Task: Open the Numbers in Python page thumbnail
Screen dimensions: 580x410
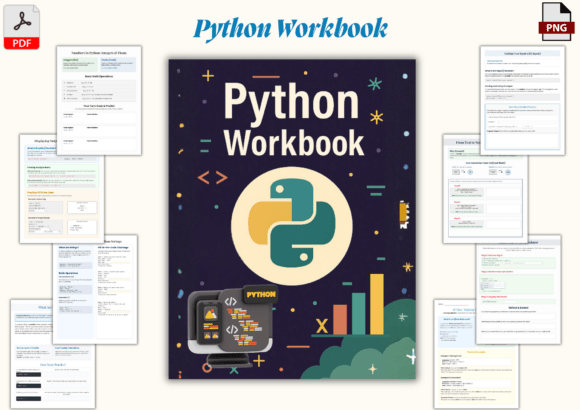Action: click(99, 100)
